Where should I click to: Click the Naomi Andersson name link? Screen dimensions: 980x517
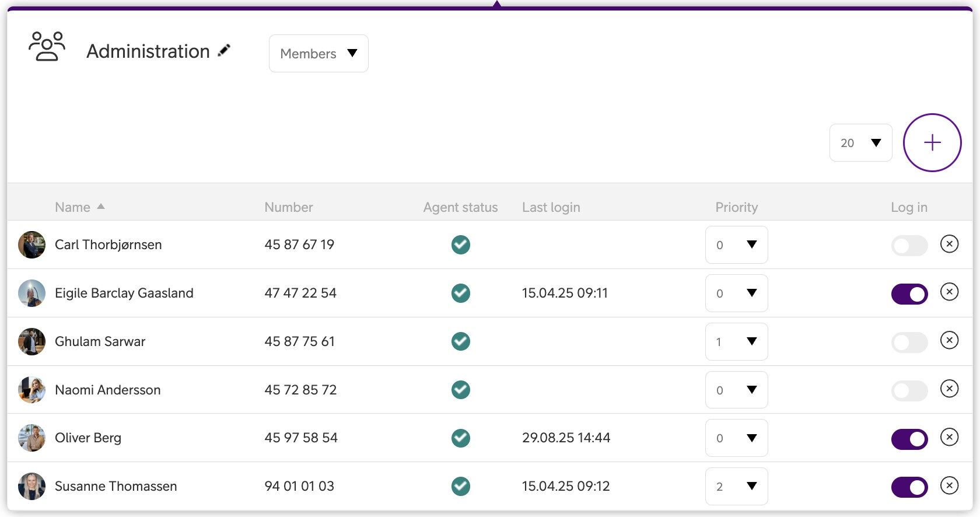pyautogui.click(x=108, y=390)
